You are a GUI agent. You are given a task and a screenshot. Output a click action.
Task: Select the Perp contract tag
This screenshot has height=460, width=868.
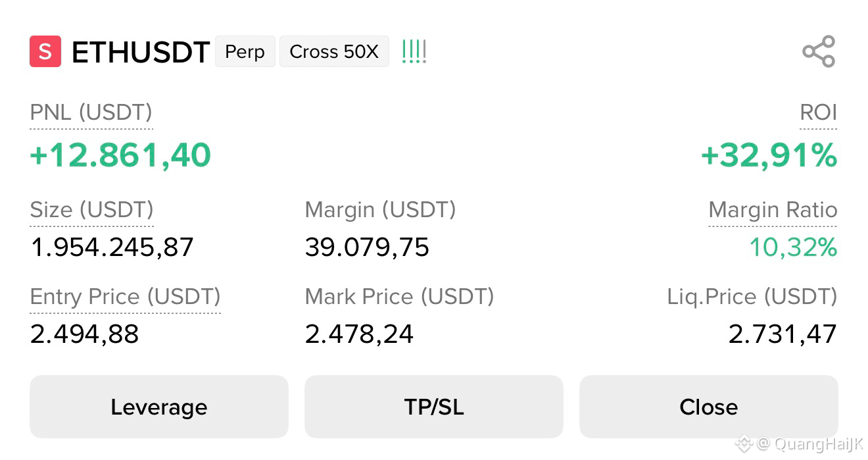click(245, 51)
